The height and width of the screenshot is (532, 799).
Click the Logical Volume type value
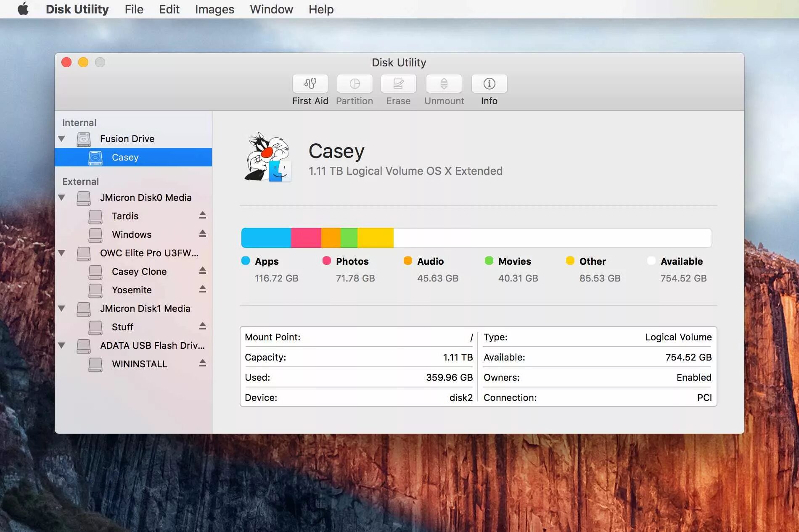coord(678,337)
